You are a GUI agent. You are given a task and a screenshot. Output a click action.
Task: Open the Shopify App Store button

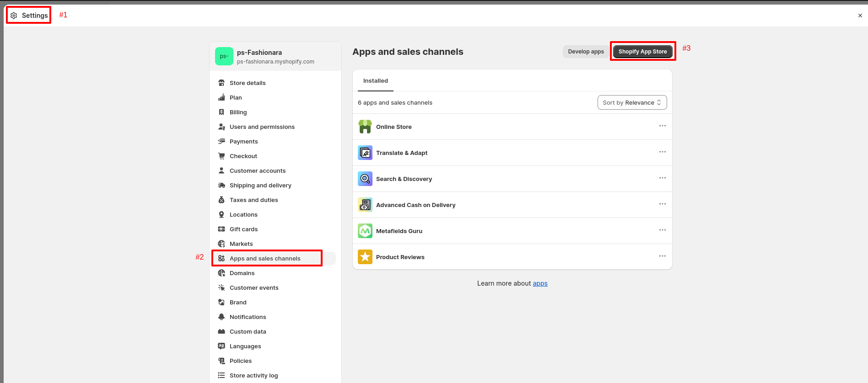tap(643, 52)
